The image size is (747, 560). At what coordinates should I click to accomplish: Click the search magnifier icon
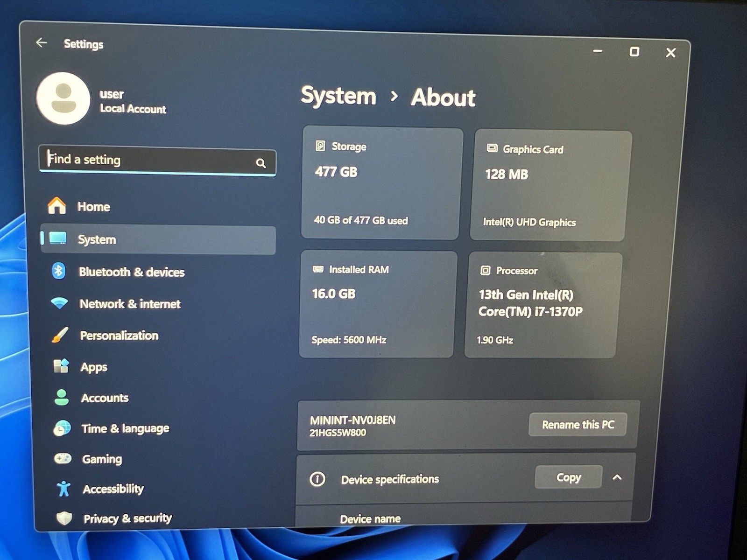coord(261,163)
